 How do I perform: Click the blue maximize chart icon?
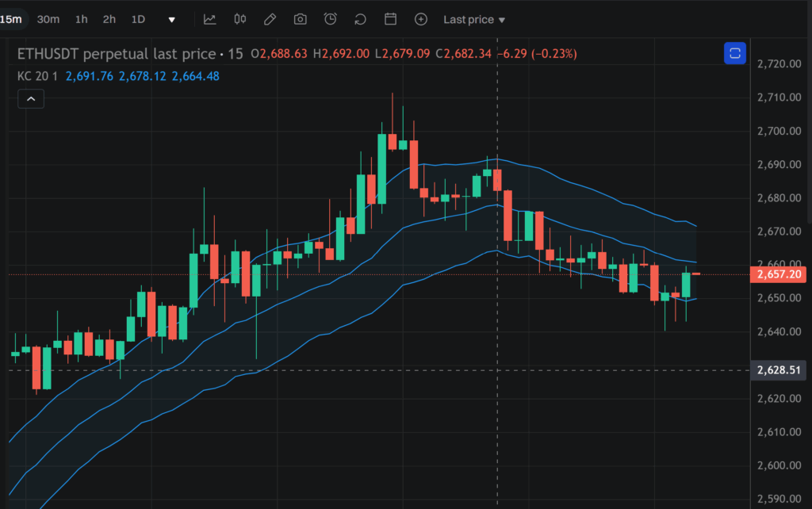tap(734, 53)
